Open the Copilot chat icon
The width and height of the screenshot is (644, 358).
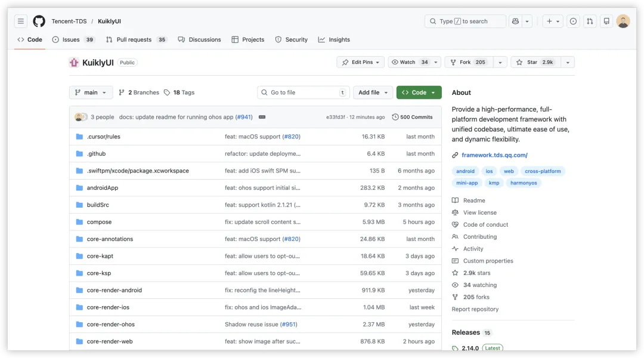point(515,21)
